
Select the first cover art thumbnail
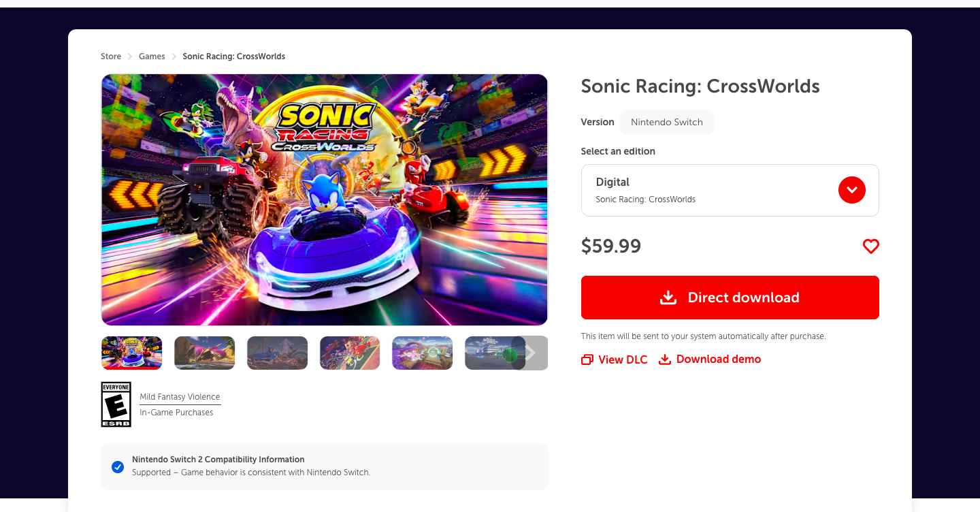coord(132,353)
